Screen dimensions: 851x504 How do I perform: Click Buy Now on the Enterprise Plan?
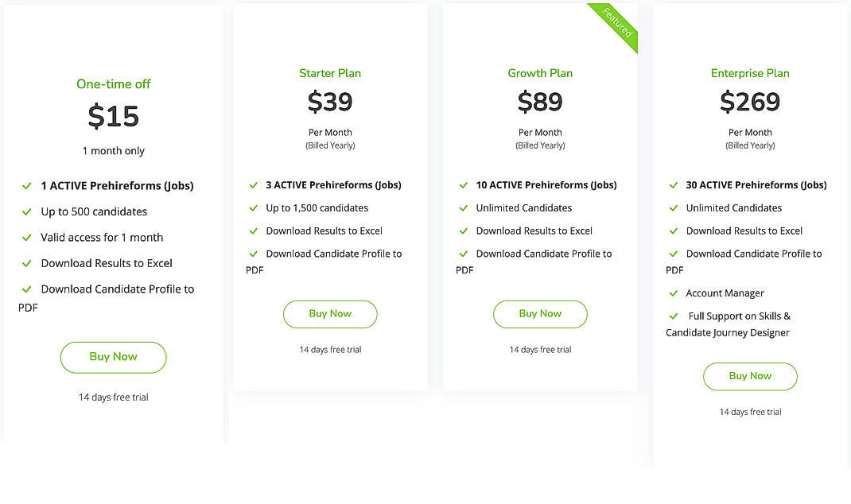pyautogui.click(x=750, y=376)
